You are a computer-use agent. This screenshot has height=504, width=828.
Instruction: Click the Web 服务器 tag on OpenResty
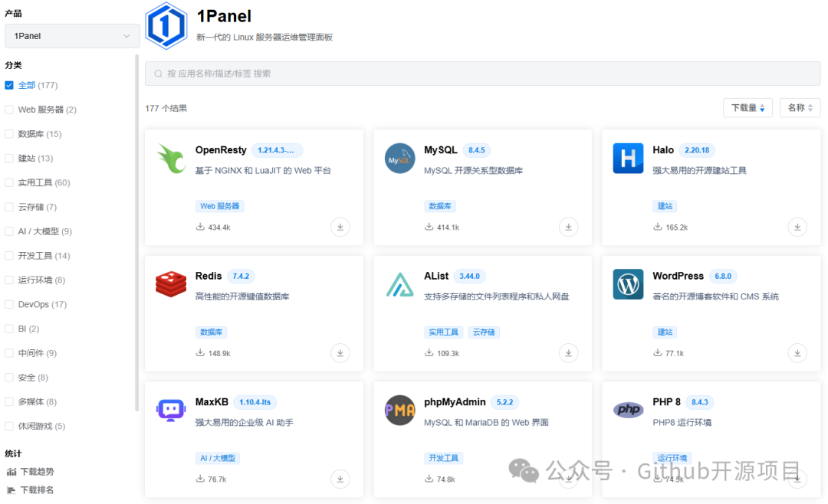coord(220,206)
